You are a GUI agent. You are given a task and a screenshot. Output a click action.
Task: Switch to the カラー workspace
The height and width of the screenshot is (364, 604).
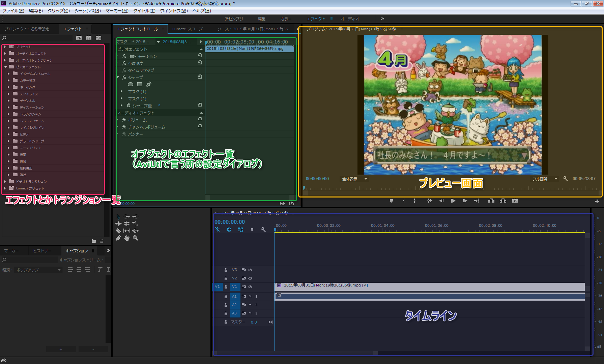tap(286, 19)
